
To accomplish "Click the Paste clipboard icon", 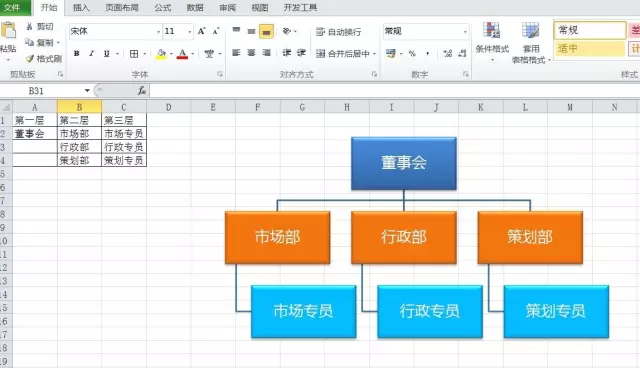I will pyautogui.click(x=8, y=31).
